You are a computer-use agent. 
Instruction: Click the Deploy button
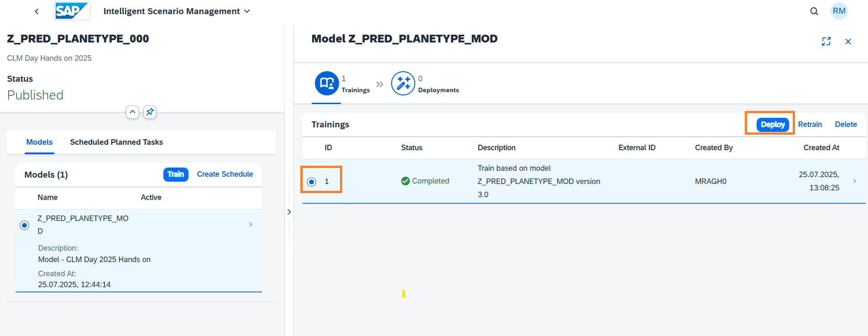(x=772, y=125)
